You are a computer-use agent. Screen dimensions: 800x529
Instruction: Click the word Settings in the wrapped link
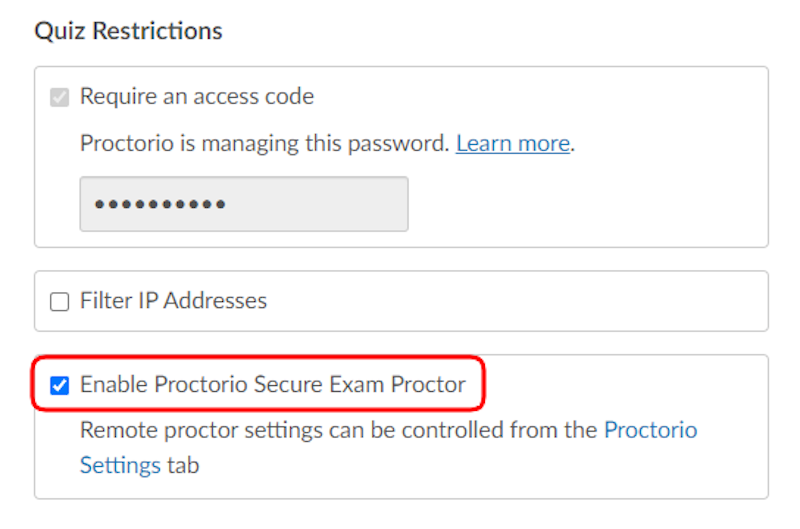[120, 465]
